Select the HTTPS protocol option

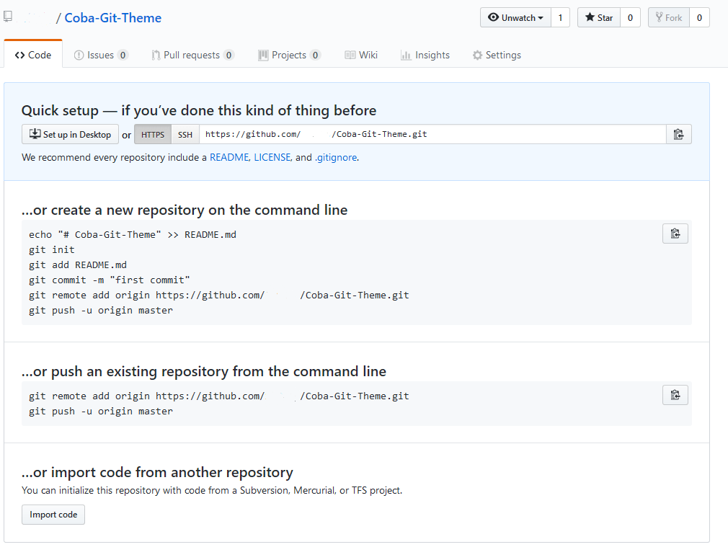[x=152, y=134]
